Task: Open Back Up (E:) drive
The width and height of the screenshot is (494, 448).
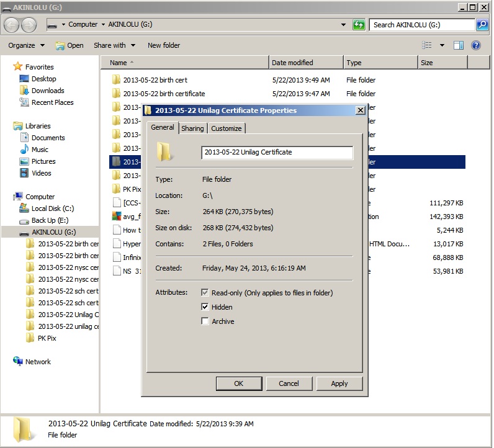Action: (50, 220)
